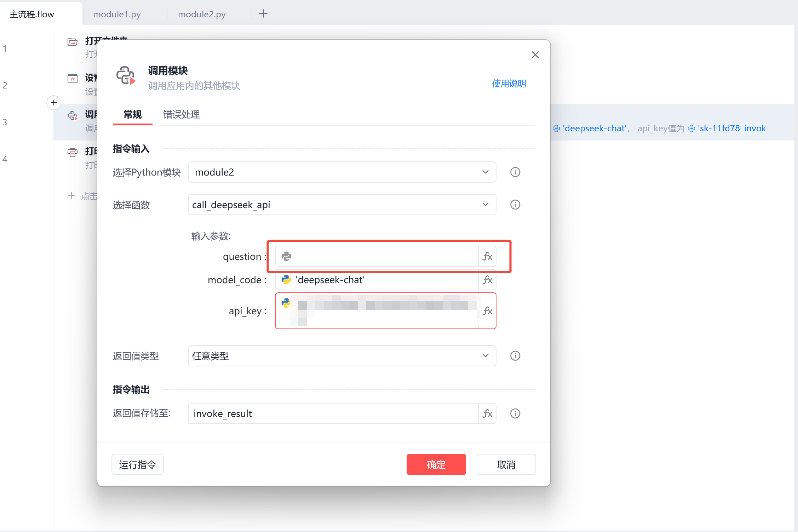This screenshot has width=798, height=532.
Task: Add a new file tab with plus
Action: 263,14
